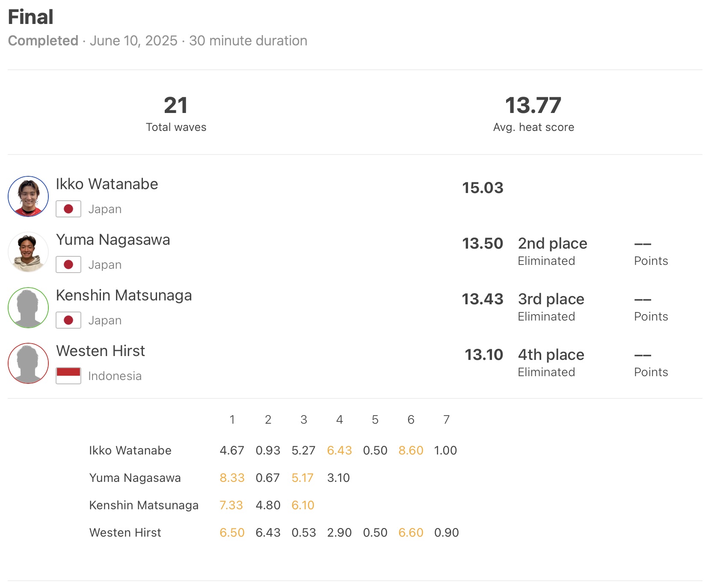Click Japan flag under Kenshin Matsunaga
711x588 pixels.
coord(68,320)
